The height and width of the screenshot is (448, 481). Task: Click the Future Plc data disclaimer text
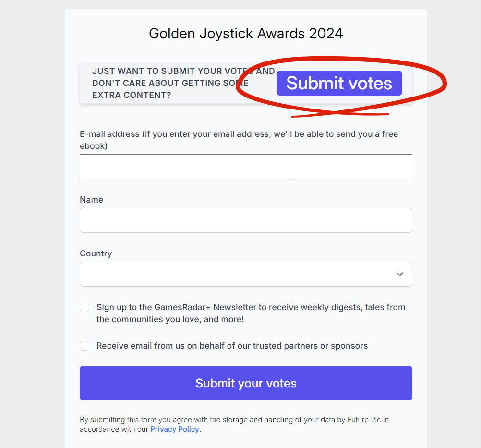[x=234, y=424]
